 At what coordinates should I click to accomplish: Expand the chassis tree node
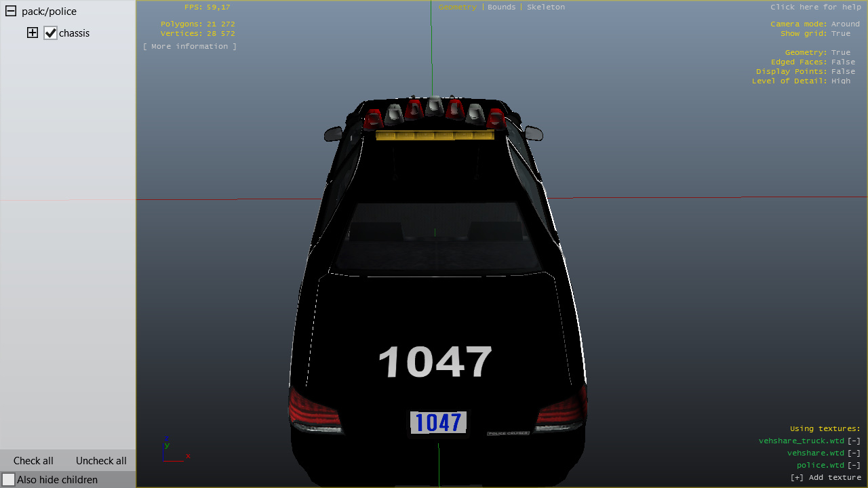click(33, 33)
